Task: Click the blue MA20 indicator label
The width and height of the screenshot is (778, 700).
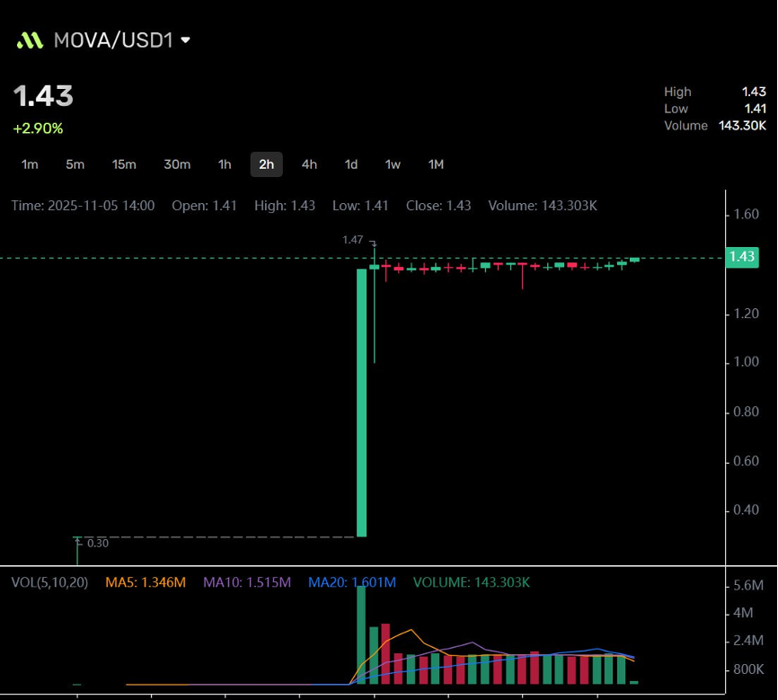Action: (352, 582)
